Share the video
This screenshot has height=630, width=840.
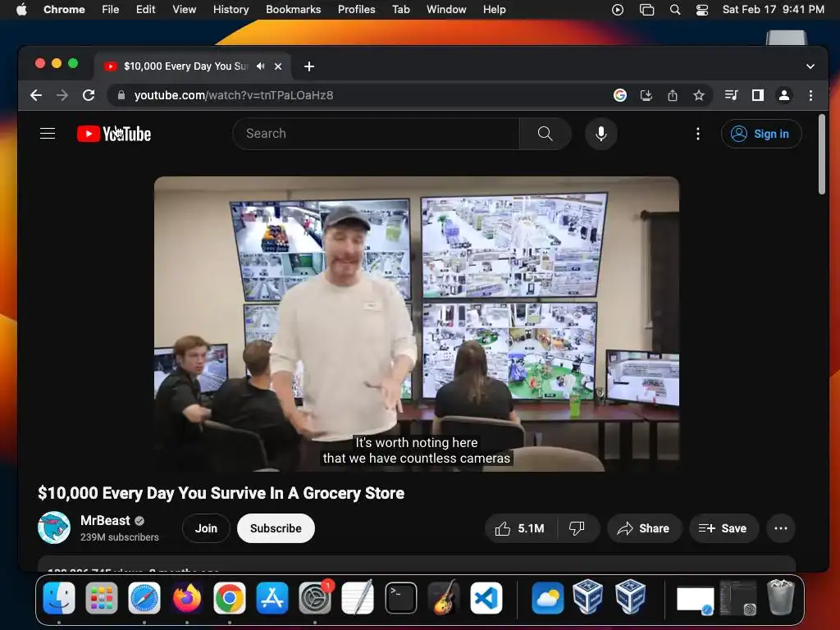pyautogui.click(x=644, y=528)
